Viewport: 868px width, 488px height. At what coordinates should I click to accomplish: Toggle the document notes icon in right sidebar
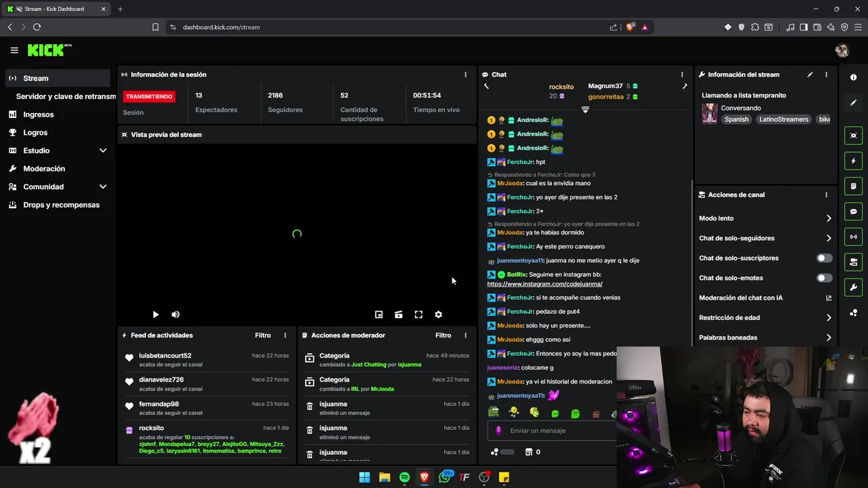[853, 186]
